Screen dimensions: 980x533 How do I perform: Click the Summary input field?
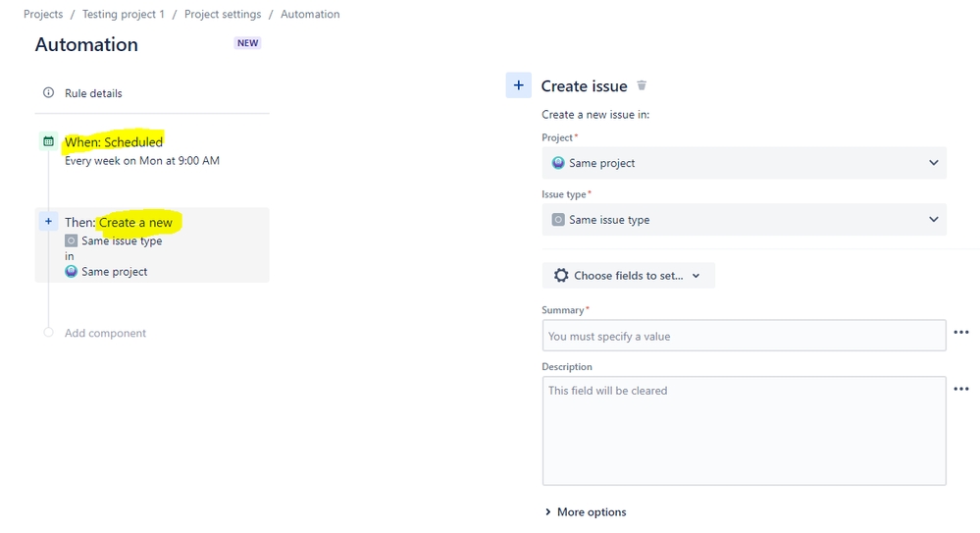[x=744, y=336]
